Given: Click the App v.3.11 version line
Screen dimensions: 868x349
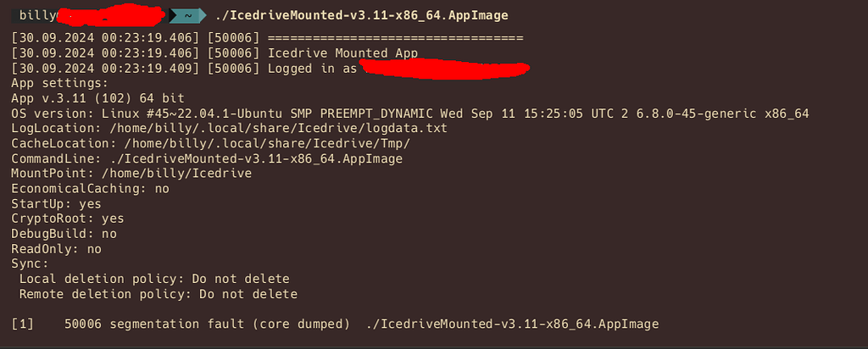Looking at the screenshot, I should click(x=98, y=98).
